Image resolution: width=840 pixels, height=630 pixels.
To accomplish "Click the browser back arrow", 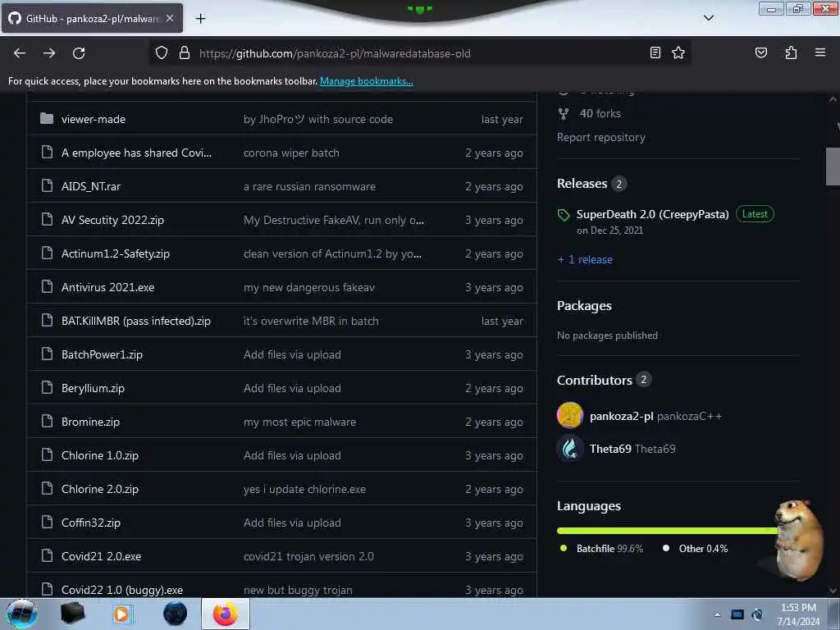I will [x=20, y=53].
